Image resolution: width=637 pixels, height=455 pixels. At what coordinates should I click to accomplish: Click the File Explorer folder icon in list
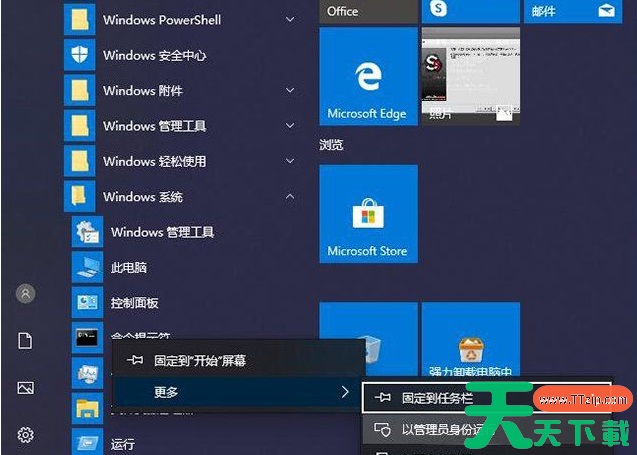coord(87,408)
